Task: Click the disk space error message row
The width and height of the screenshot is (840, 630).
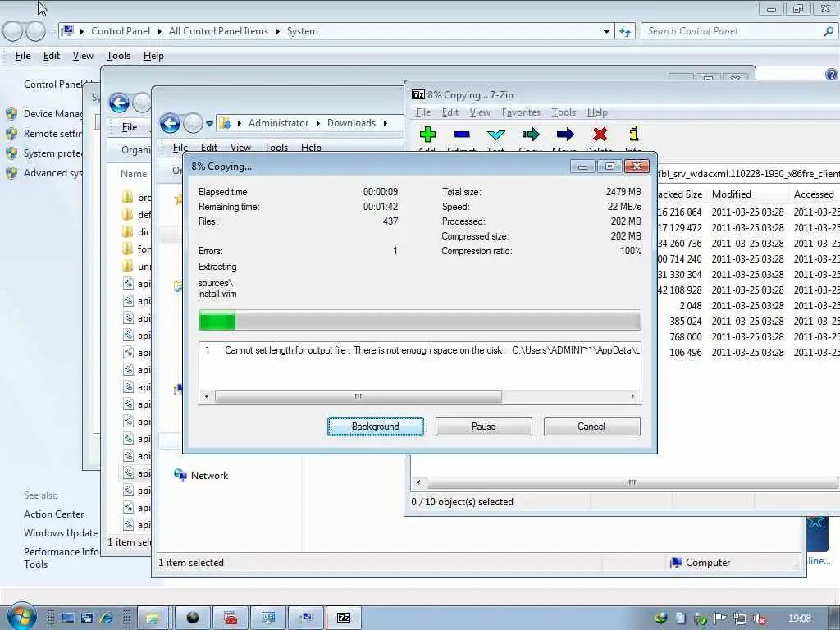Action: [419, 350]
